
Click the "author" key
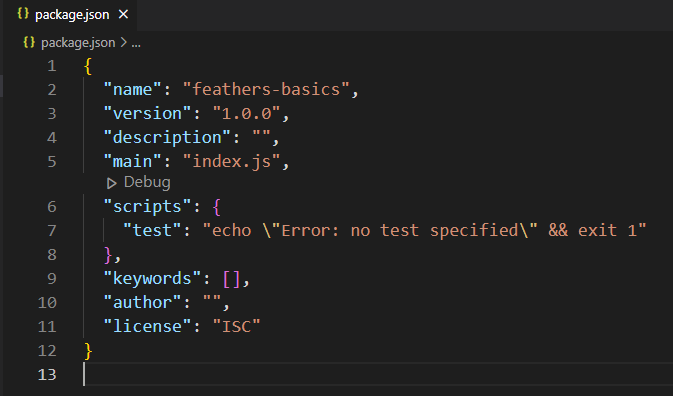pos(142,302)
